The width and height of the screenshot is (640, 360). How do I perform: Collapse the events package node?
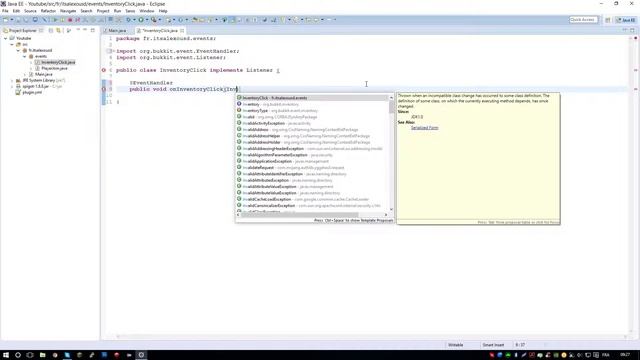24,56
